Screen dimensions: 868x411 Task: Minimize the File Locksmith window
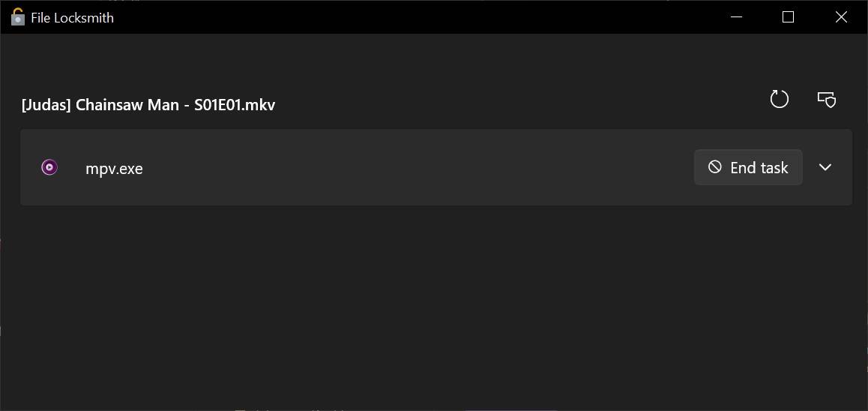pos(735,17)
